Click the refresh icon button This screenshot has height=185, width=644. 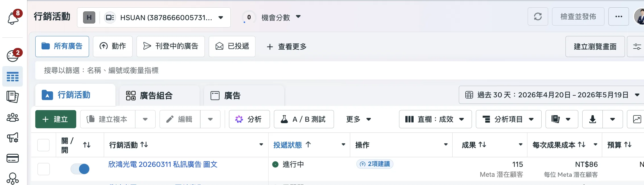pos(538,17)
